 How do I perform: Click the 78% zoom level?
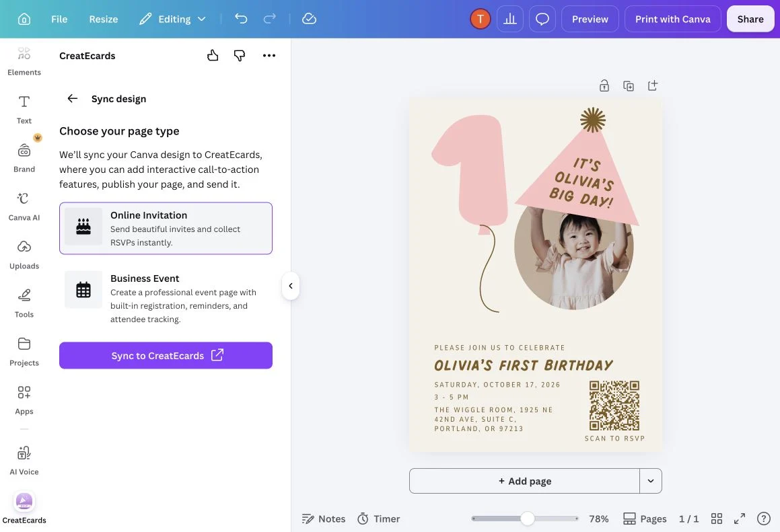click(x=598, y=519)
